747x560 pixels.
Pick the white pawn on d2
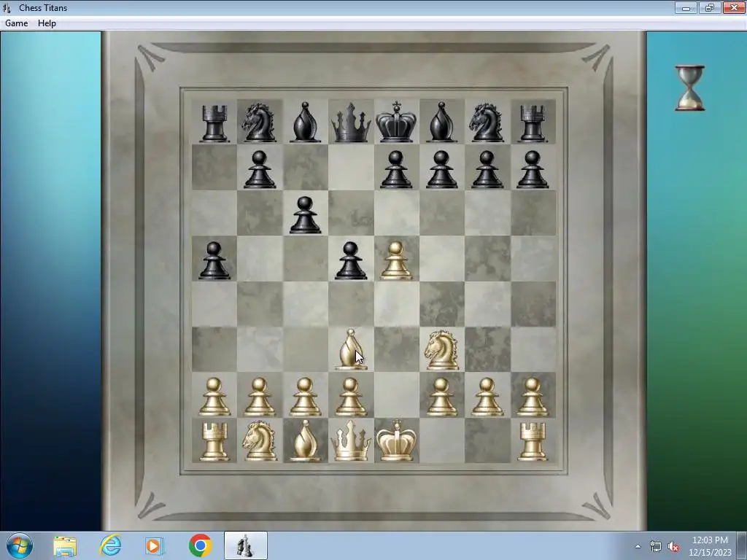[x=351, y=397]
